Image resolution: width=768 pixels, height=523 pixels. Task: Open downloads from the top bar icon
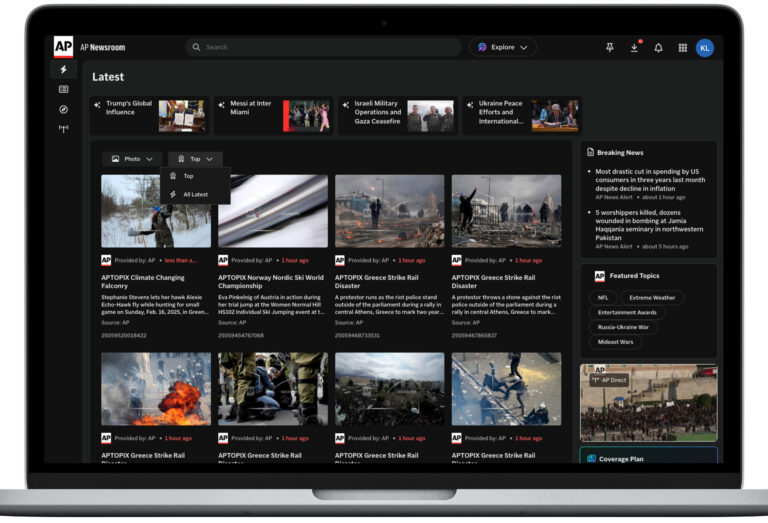[634, 47]
